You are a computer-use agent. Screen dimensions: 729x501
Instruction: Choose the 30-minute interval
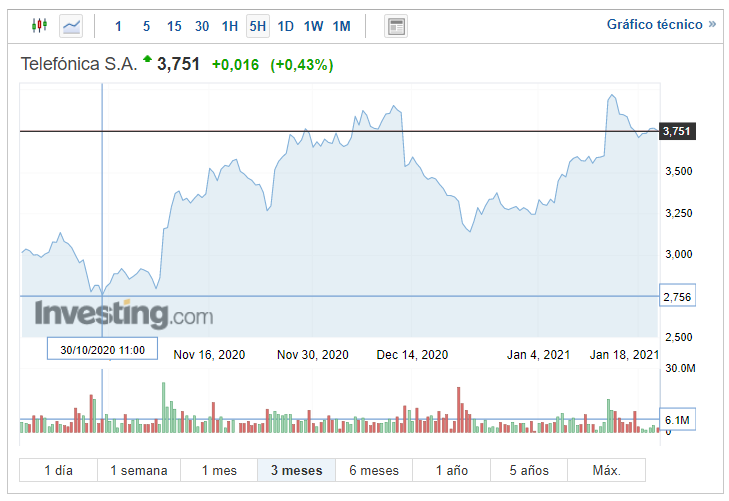pyautogui.click(x=202, y=26)
